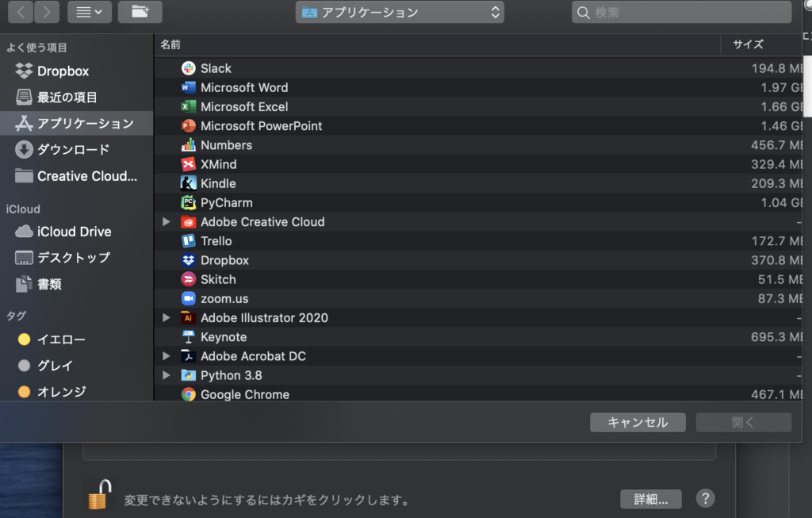The image size is (812, 518).
Task: Click the Slack app icon
Action: point(188,68)
